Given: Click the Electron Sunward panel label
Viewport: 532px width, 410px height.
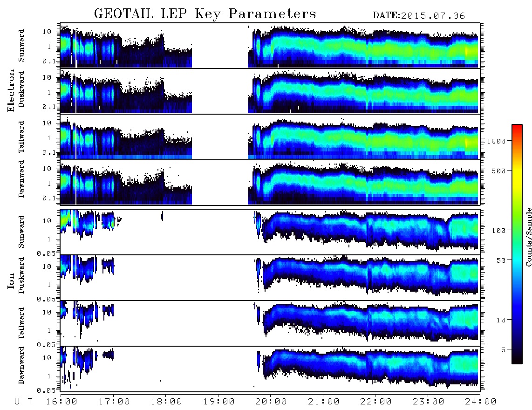Looking at the screenshot, I should click(21, 46).
